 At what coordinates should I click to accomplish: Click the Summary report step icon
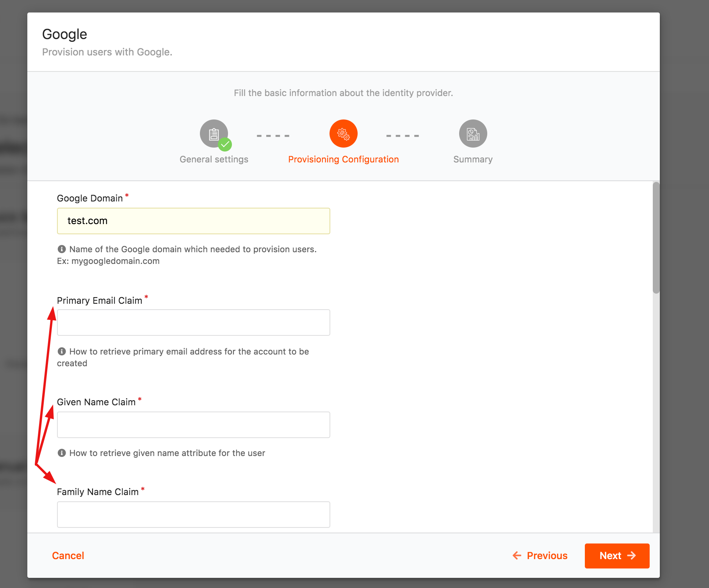(473, 134)
